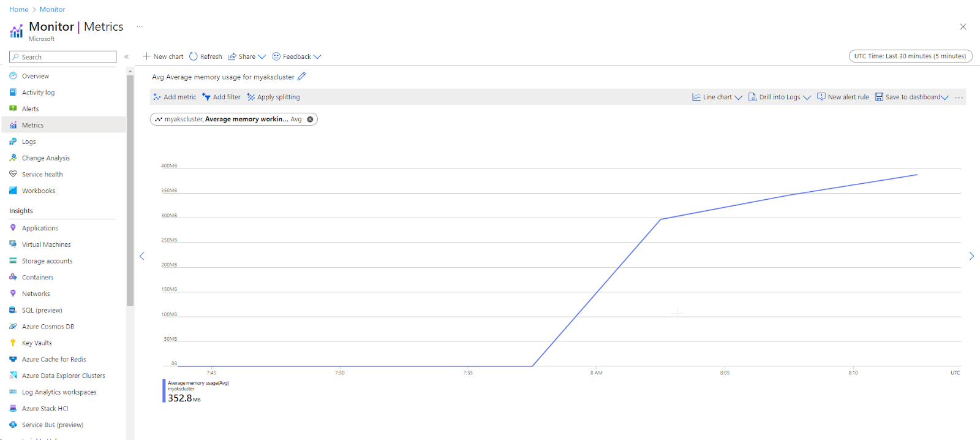Screen dimensions: 980x440
Task: Click the chart title Avg Average memory usage
Action: pyautogui.click(x=223, y=77)
